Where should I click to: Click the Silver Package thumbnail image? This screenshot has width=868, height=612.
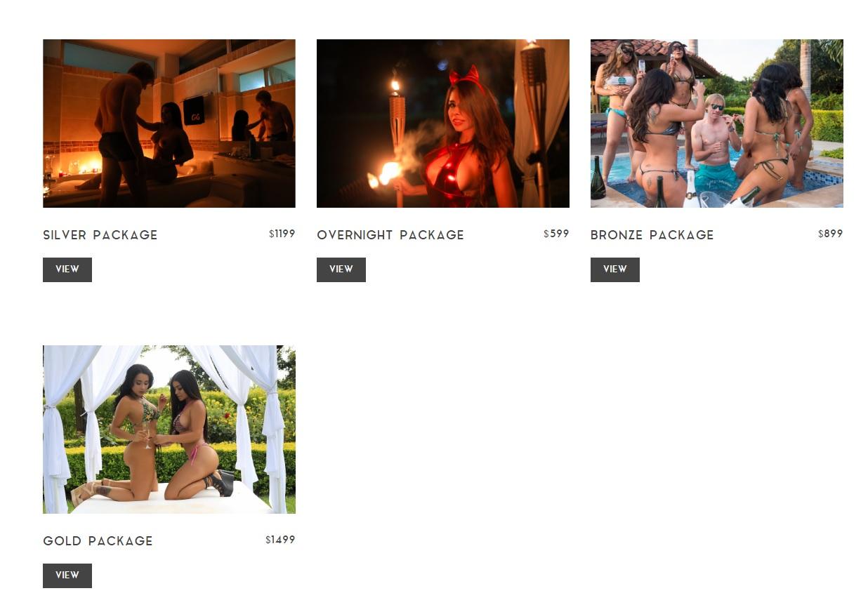click(169, 124)
